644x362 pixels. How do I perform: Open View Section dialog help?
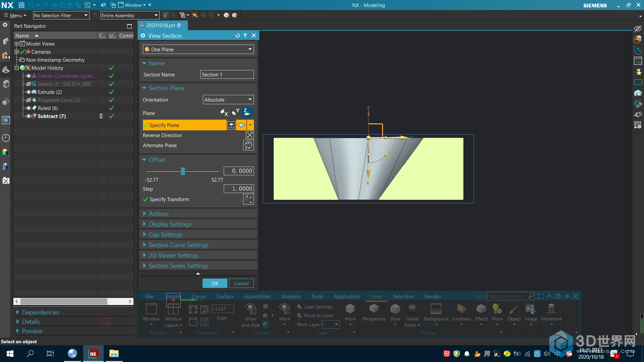[x=245, y=36]
